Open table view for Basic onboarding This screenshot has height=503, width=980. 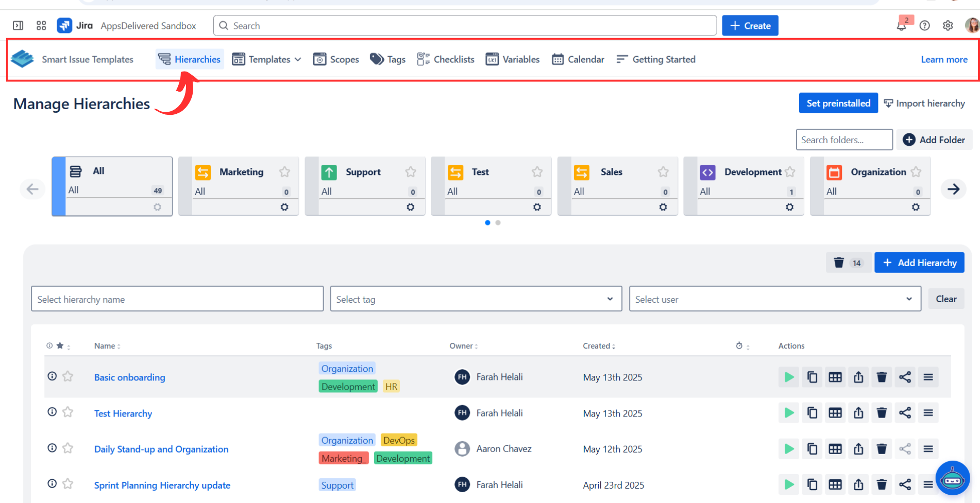[x=835, y=377]
